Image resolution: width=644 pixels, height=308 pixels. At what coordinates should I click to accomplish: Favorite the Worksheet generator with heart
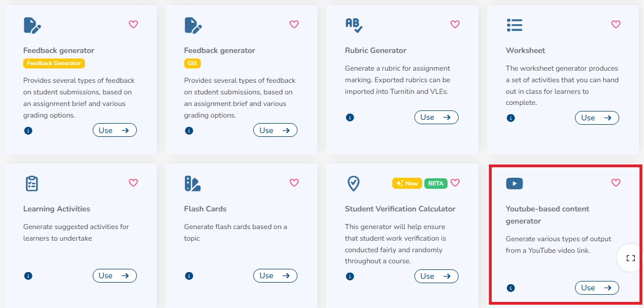tap(616, 24)
